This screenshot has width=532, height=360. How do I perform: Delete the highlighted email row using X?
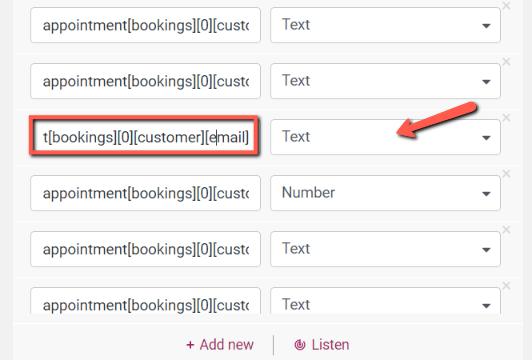[x=506, y=118]
